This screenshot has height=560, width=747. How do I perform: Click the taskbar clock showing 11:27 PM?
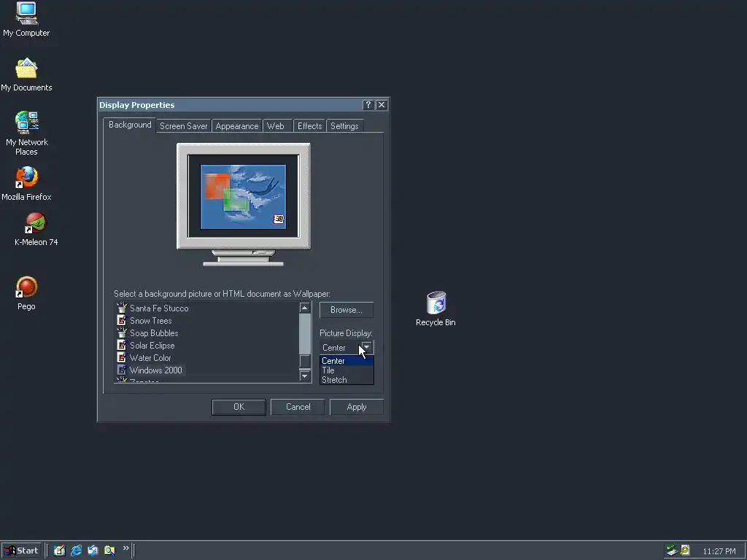(719, 551)
